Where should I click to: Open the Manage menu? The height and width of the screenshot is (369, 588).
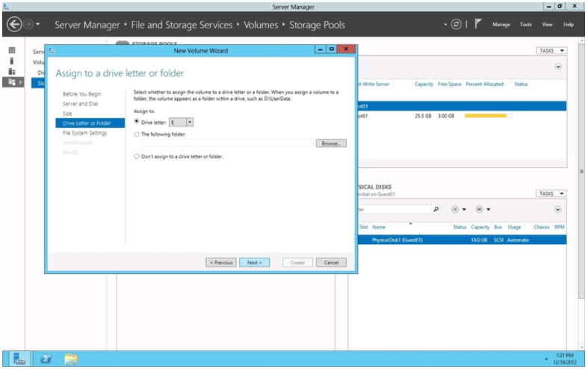click(x=501, y=25)
